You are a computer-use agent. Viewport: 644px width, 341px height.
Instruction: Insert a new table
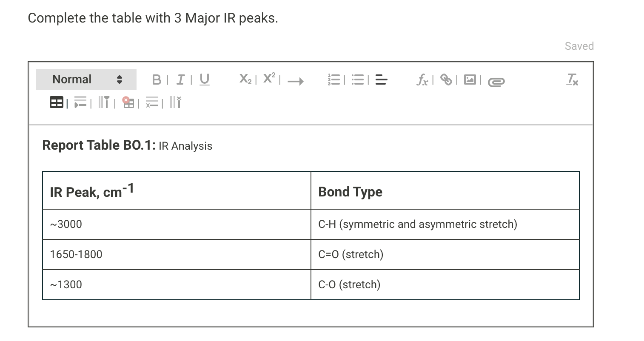pyautogui.click(x=57, y=102)
